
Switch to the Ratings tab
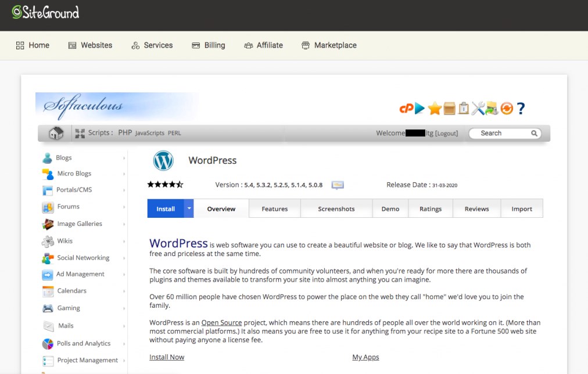(x=431, y=208)
